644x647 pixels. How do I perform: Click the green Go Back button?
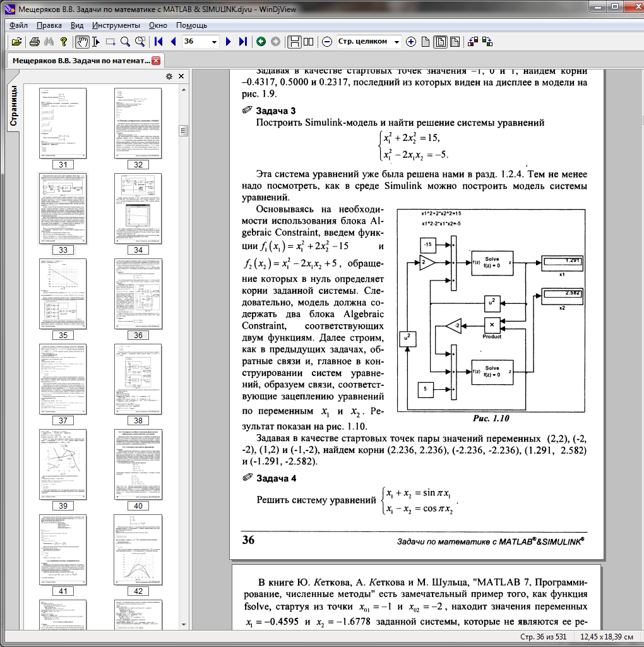tap(261, 42)
